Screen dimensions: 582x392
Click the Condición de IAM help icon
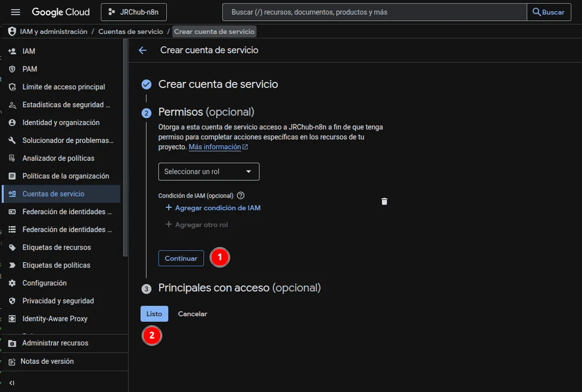coord(241,196)
